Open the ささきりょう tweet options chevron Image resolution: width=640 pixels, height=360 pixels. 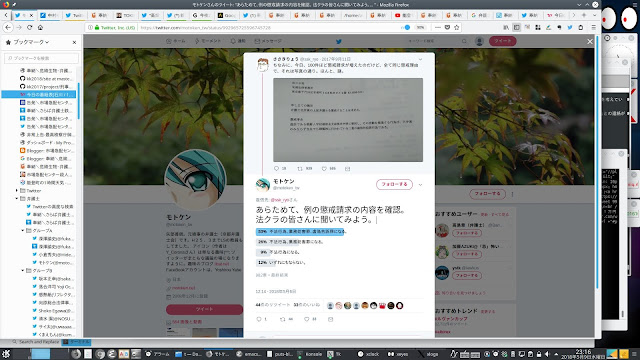[x=420, y=59]
